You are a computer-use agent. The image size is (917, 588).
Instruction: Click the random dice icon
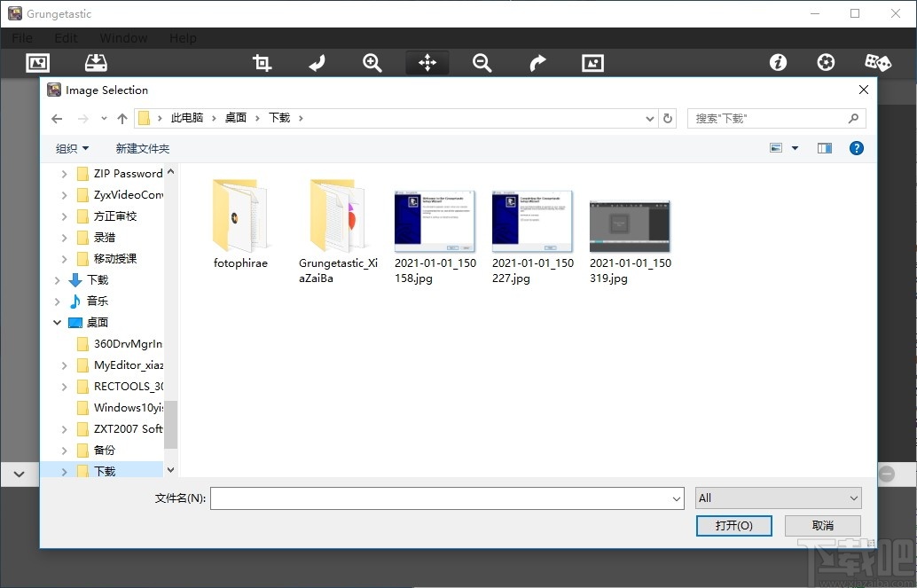pos(877,62)
